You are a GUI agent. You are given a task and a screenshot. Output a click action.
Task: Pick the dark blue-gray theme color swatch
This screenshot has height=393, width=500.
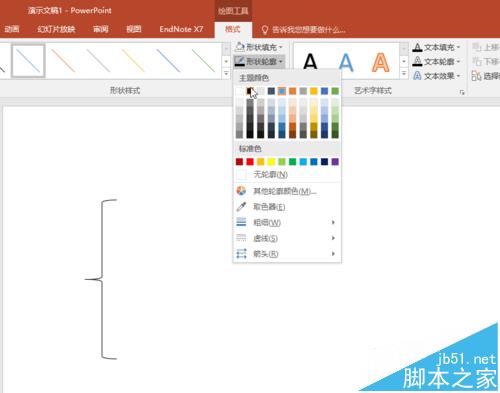[271, 91]
